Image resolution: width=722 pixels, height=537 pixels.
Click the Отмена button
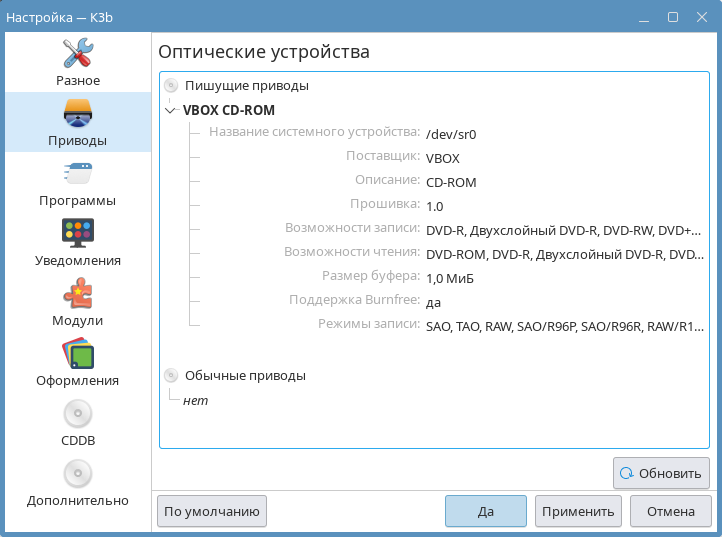click(x=670, y=511)
